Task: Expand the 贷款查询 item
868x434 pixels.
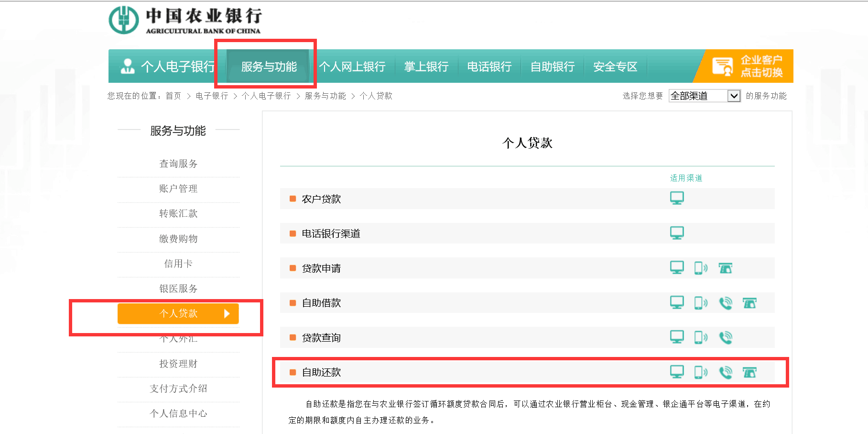Action: click(x=527, y=337)
